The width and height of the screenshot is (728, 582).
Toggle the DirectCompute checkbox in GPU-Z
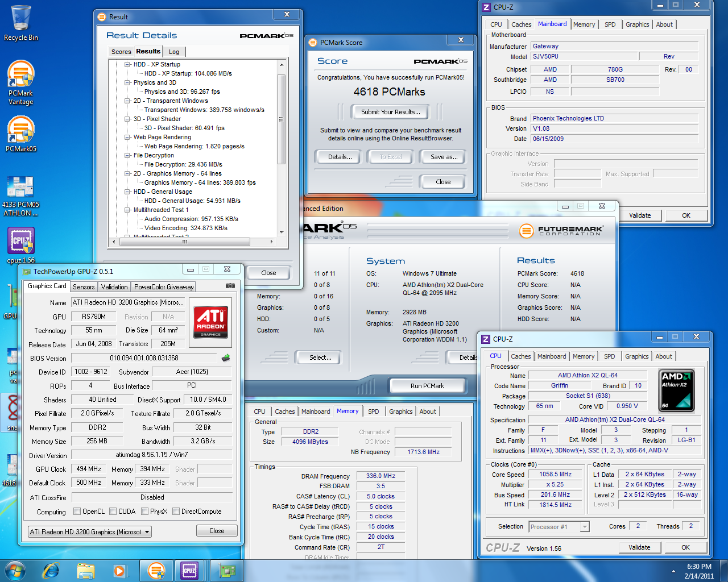tap(176, 512)
